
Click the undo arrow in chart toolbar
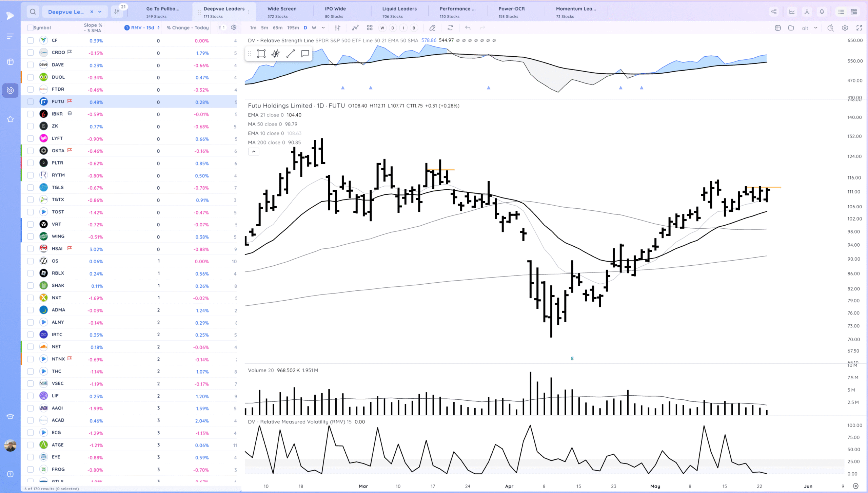pyautogui.click(x=468, y=28)
